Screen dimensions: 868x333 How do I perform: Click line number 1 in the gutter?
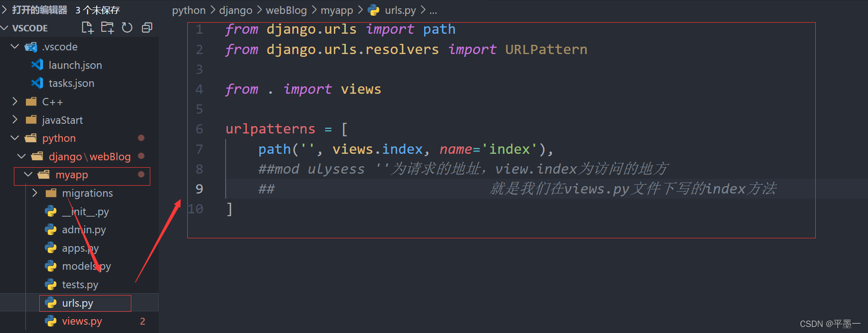[199, 30]
